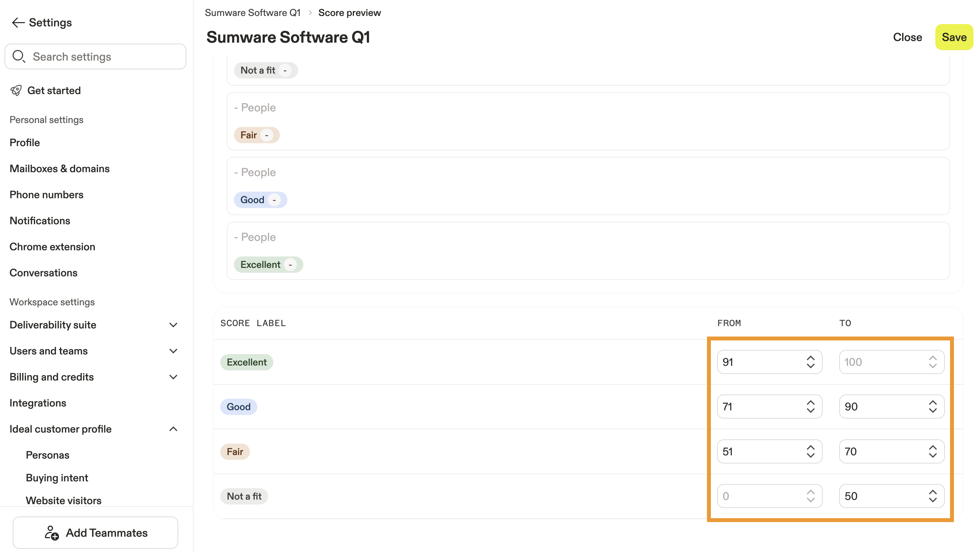Decrease the Good To value stepper

point(932,410)
